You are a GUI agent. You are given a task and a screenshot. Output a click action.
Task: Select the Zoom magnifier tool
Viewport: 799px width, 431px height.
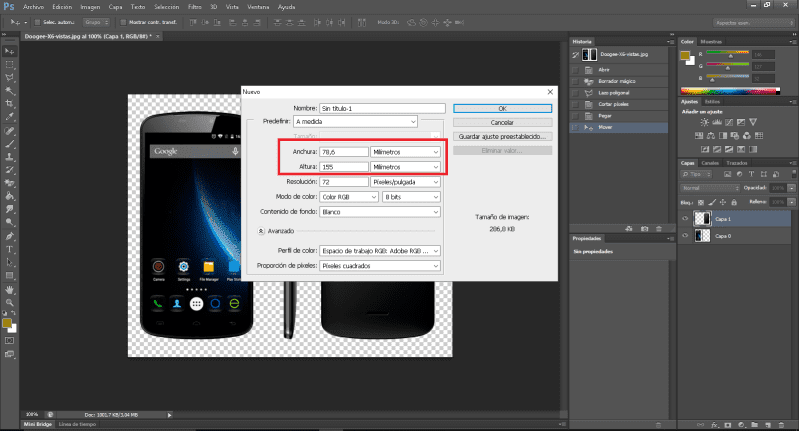click(9, 303)
